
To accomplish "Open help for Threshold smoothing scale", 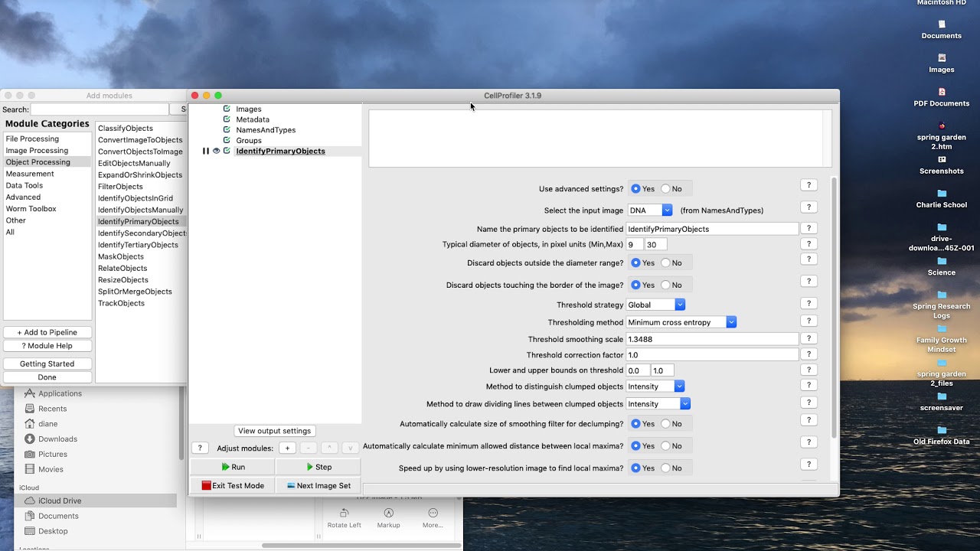I will [808, 338].
